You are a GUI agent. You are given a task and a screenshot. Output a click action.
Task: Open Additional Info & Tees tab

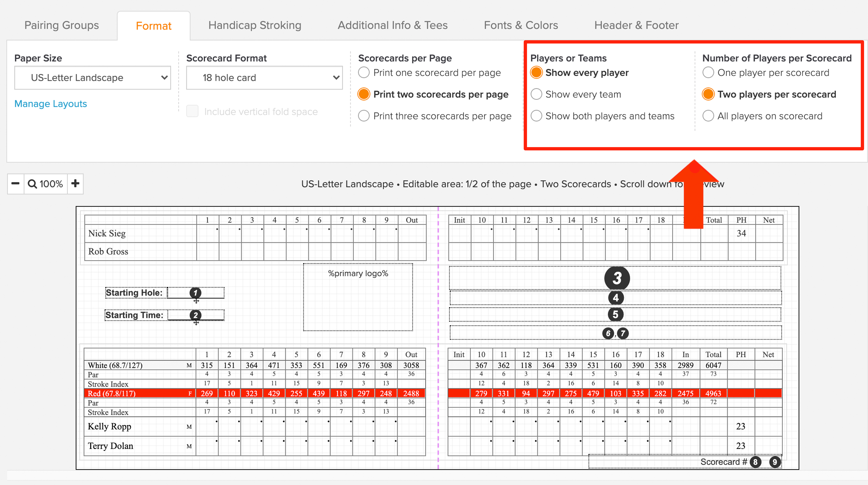point(393,25)
